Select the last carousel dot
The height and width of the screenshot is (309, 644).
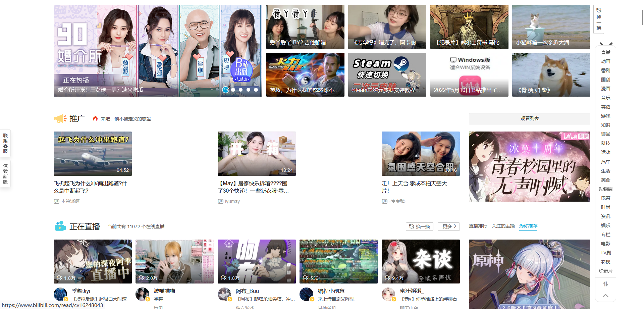[256, 90]
